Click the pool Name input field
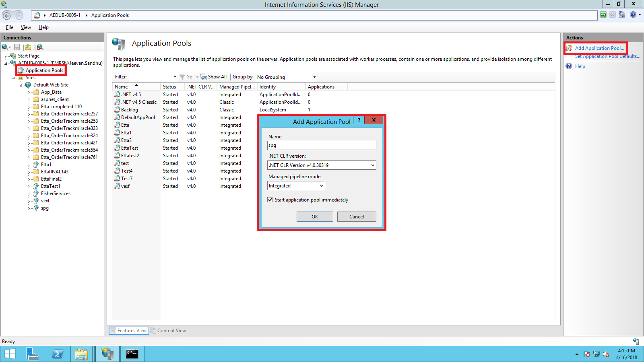Screen dimensions: 644x362 click(322, 146)
